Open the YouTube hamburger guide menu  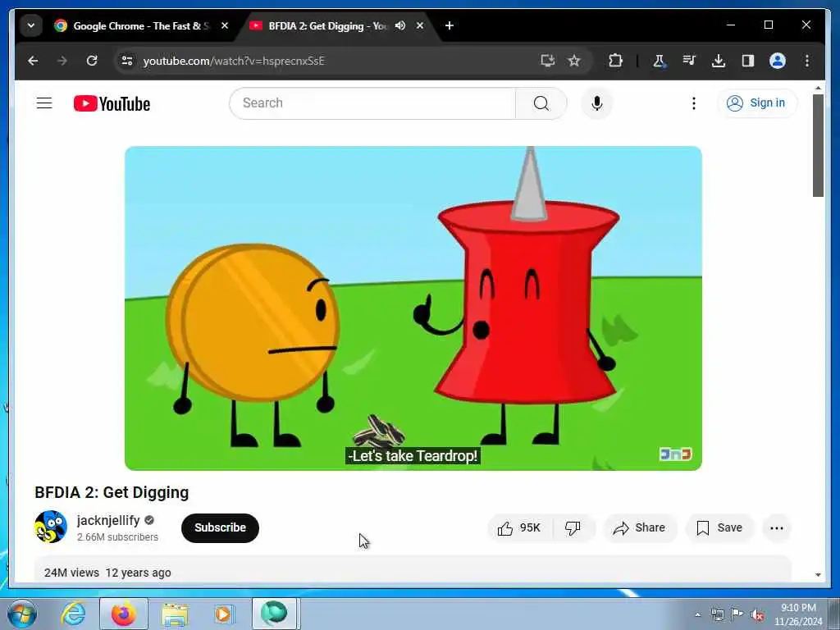coord(44,103)
